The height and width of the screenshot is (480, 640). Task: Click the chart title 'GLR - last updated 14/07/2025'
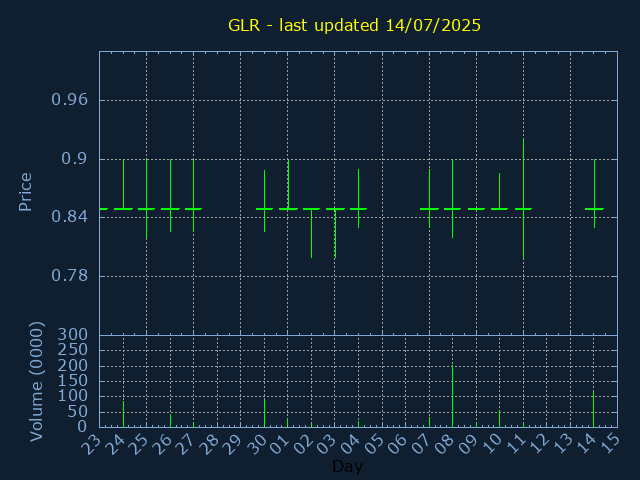click(354, 25)
